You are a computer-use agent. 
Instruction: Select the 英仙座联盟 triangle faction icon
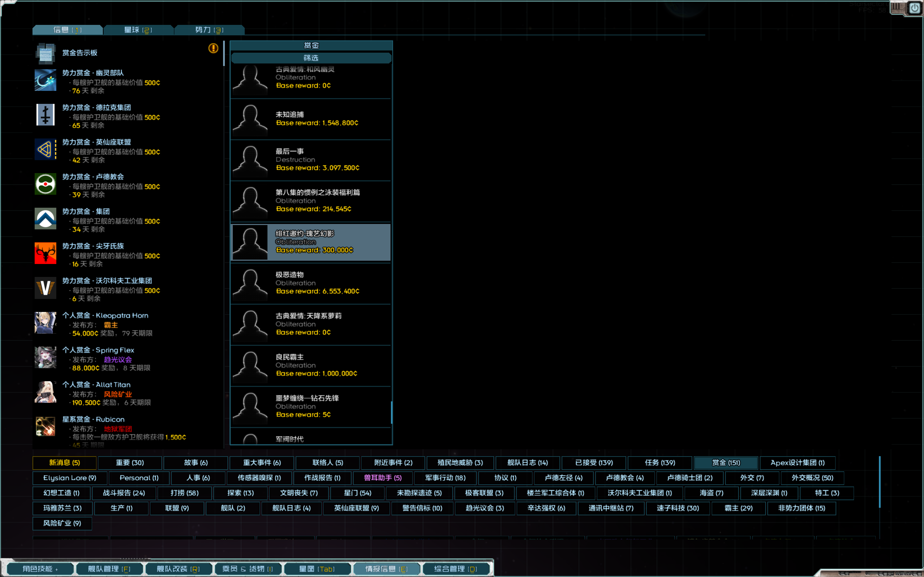45,150
